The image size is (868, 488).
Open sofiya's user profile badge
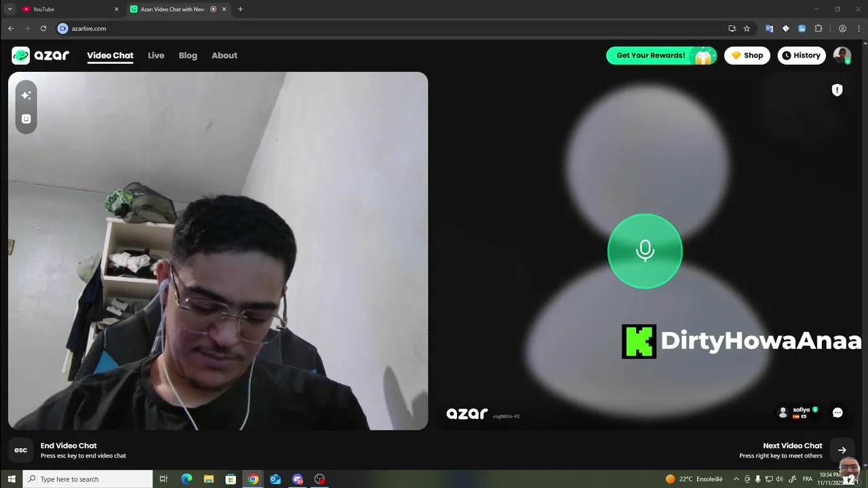coord(797,413)
